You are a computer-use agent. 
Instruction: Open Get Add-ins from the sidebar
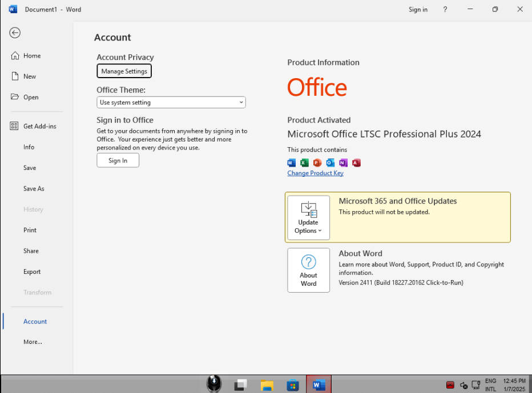click(33, 126)
